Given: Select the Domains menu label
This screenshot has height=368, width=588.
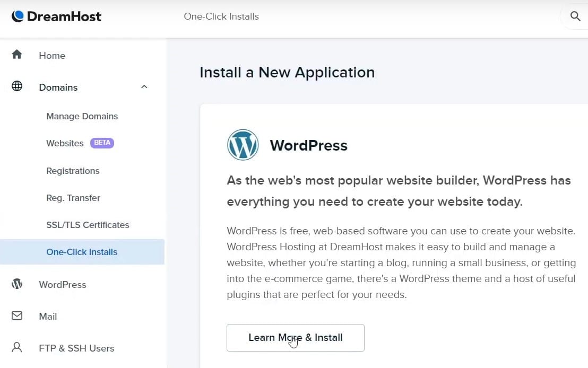Looking at the screenshot, I should (x=58, y=87).
